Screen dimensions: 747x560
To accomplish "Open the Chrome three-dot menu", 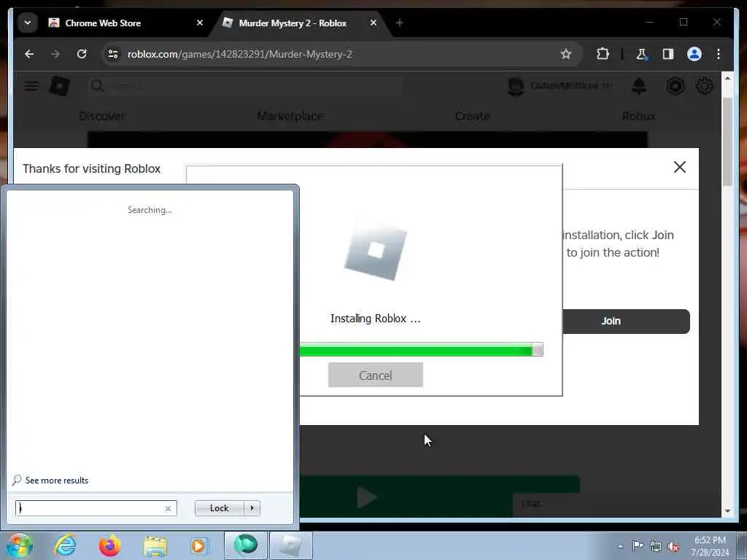I will (x=719, y=54).
